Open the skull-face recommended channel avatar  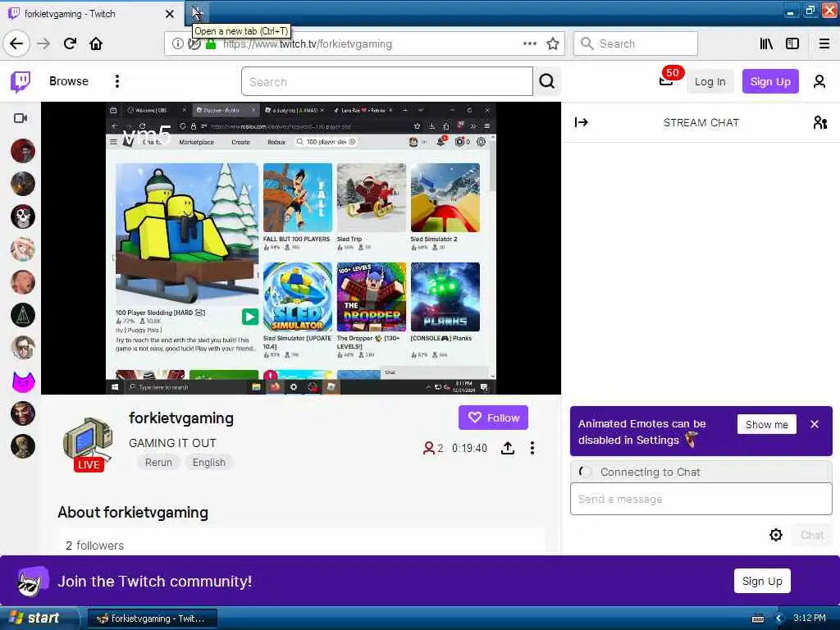[23, 217]
